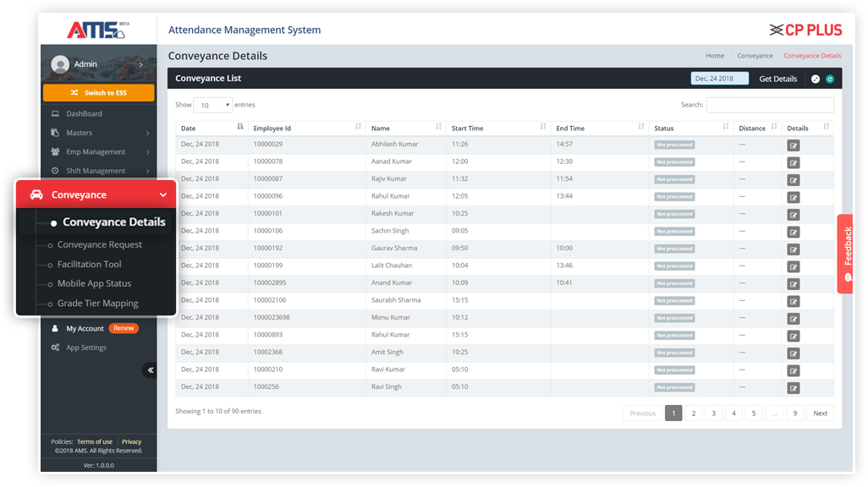Open details icon for Rajiv Kumar row
Screen dimensions: 868x487
tap(794, 180)
